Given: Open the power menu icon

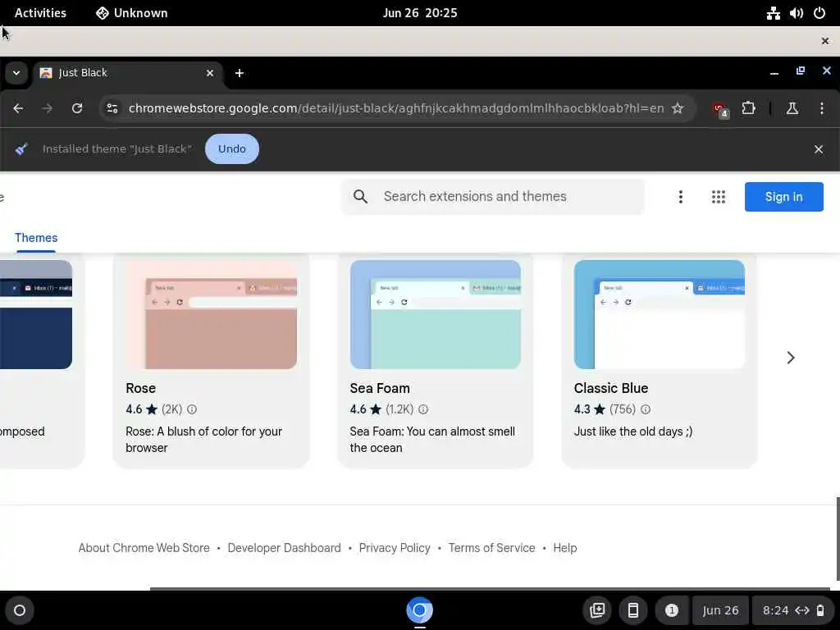Looking at the screenshot, I should click(819, 13).
